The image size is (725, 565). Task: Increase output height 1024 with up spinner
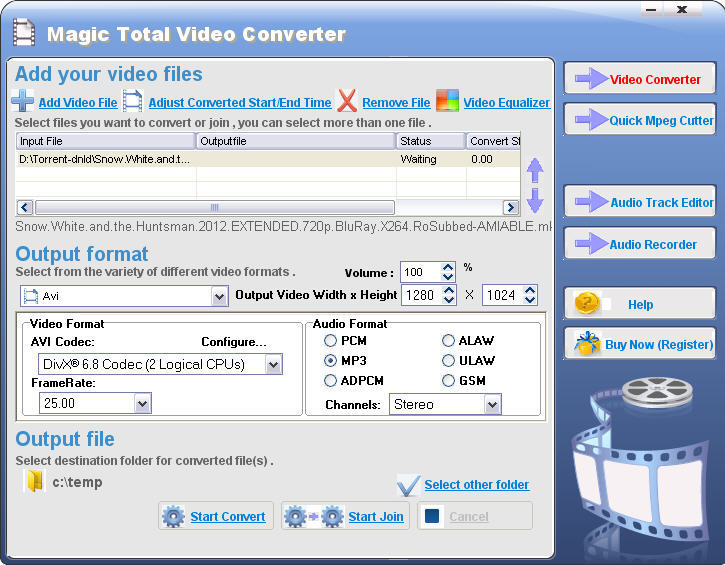[x=530, y=290]
